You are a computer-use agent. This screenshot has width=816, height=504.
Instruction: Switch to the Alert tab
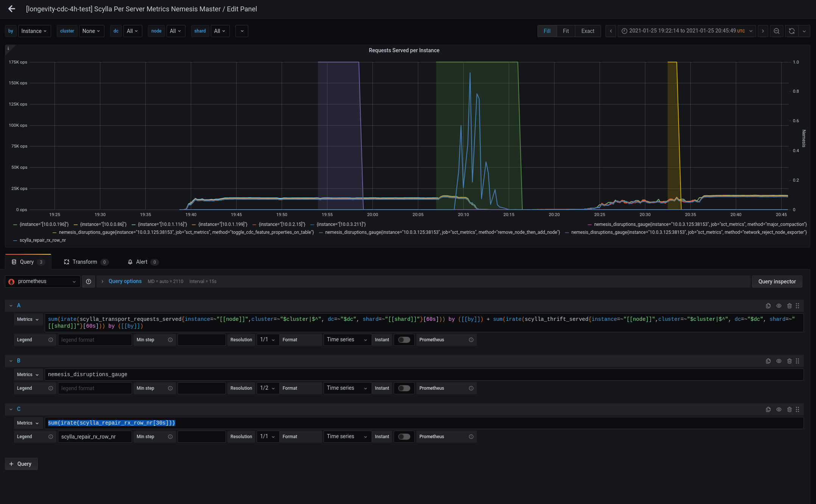(x=143, y=262)
